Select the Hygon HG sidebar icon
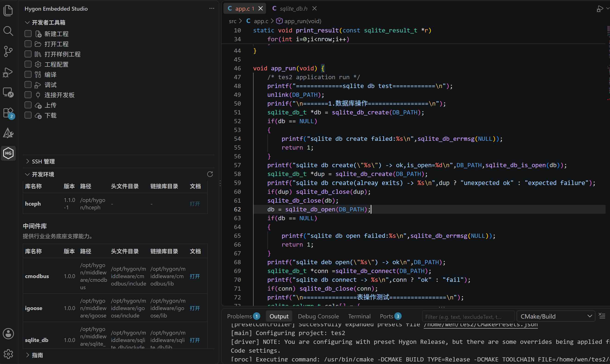 click(8, 153)
